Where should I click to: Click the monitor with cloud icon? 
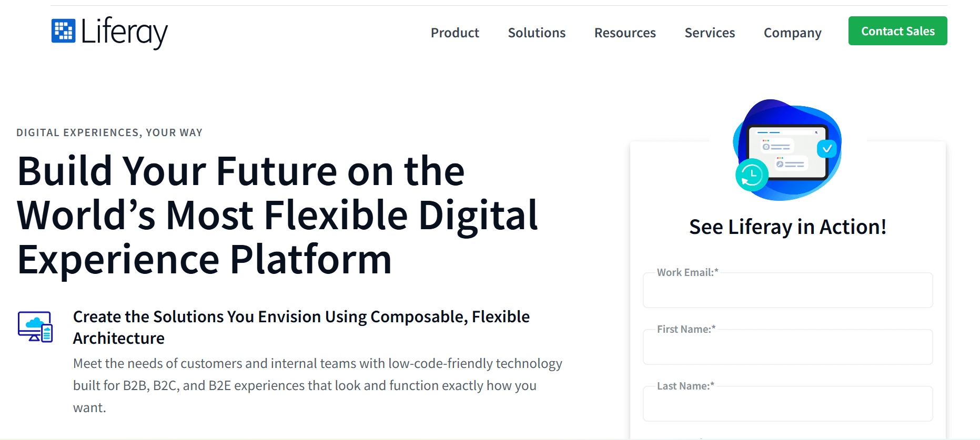[35, 326]
